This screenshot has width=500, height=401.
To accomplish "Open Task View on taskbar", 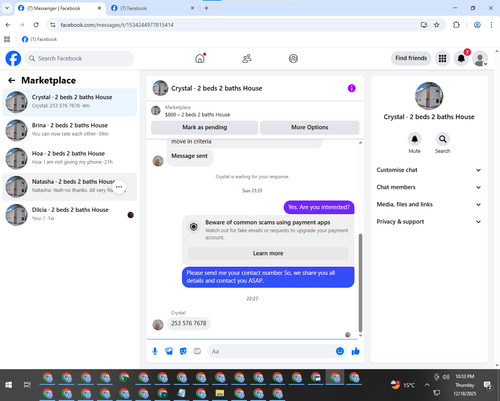I will point(27,385).
